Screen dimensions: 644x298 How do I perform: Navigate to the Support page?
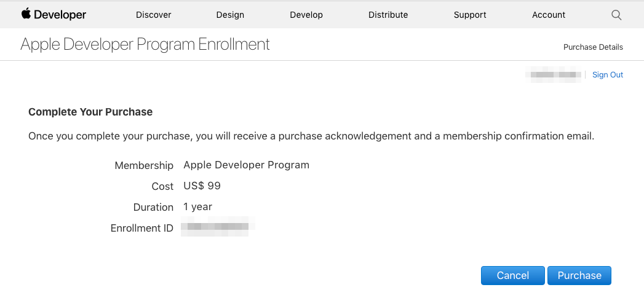[x=470, y=15]
